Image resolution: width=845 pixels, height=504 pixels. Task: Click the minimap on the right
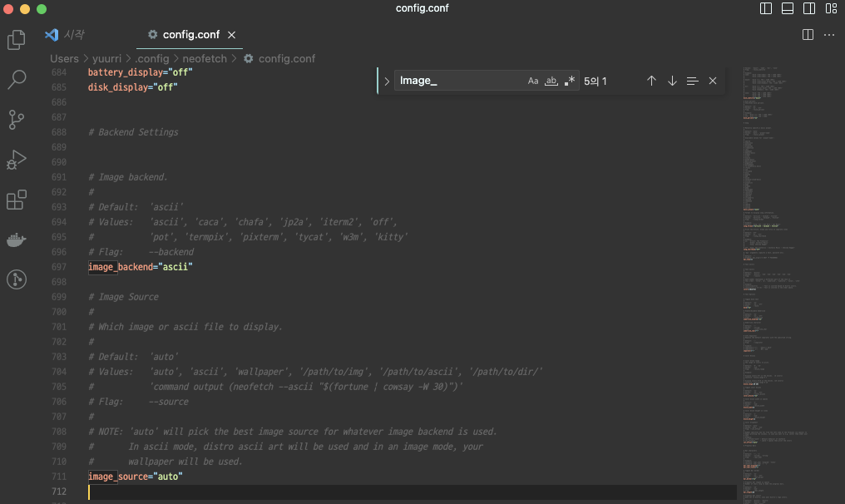click(x=775, y=284)
